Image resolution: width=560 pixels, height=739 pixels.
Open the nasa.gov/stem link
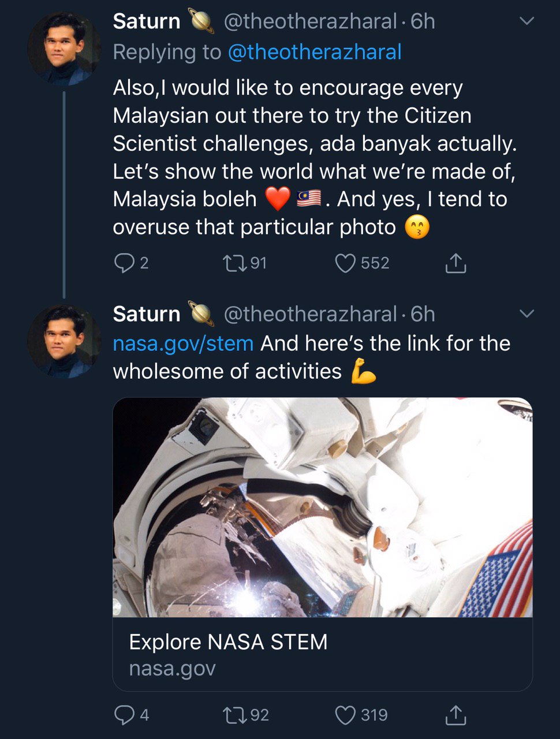[183, 344]
